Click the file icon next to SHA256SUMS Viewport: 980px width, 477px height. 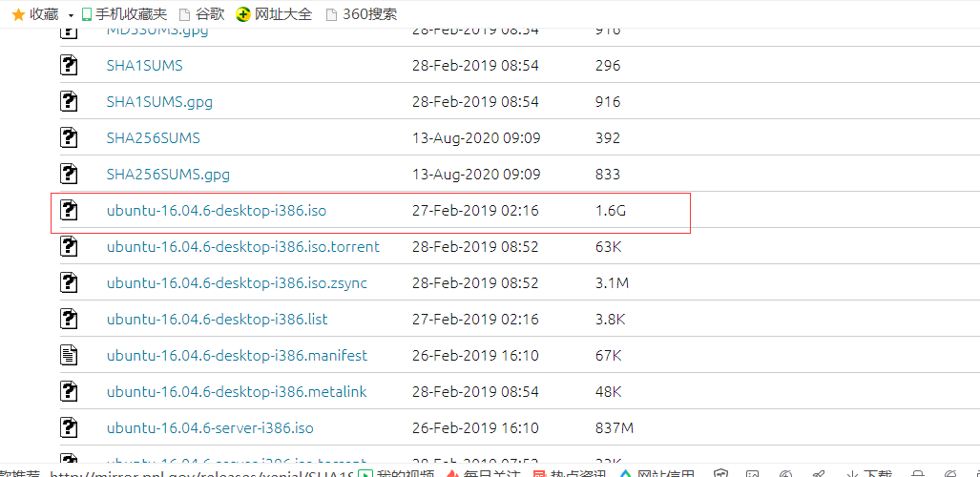coord(69,137)
